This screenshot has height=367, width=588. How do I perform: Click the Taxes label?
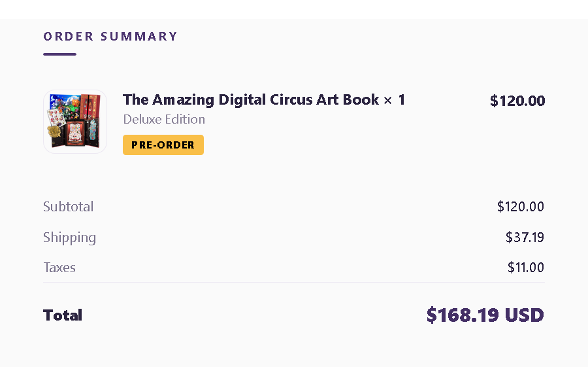(59, 268)
